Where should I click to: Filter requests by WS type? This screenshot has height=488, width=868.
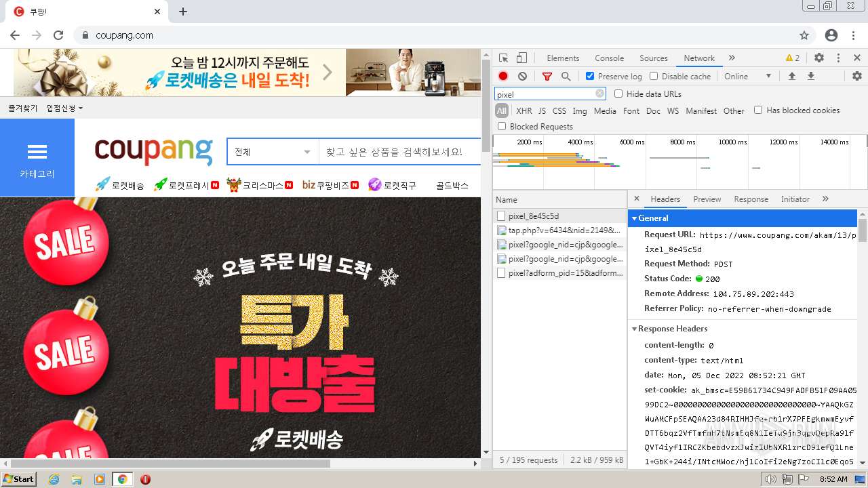pyautogui.click(x=673, y=111)
